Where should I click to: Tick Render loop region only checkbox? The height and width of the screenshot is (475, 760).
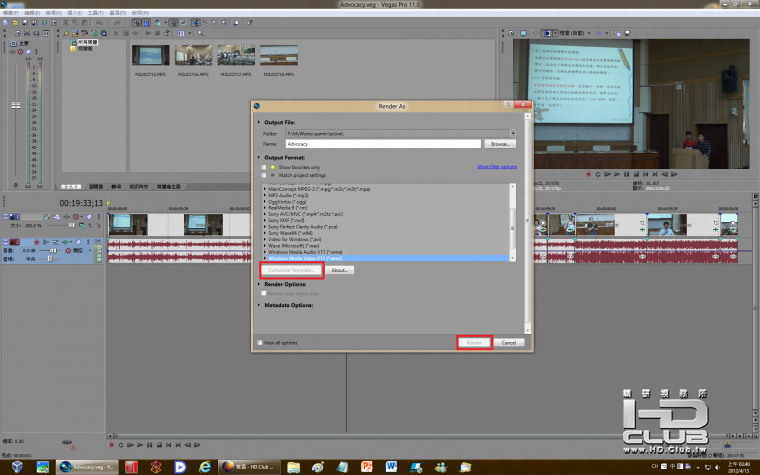264,293
